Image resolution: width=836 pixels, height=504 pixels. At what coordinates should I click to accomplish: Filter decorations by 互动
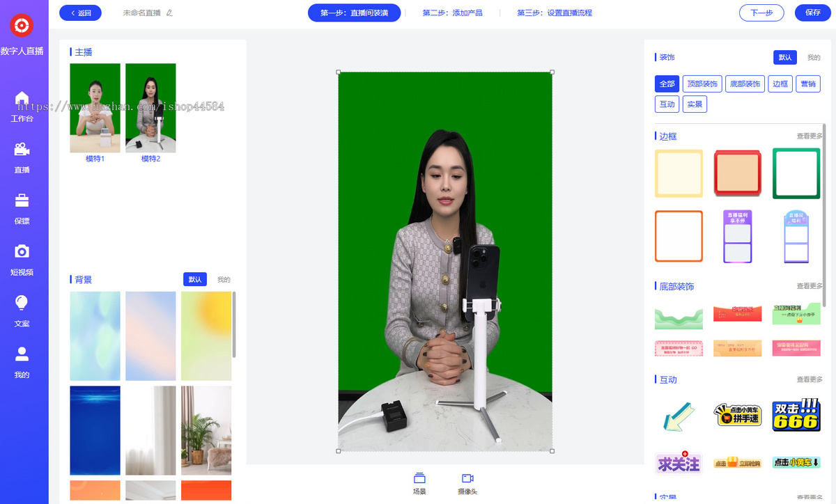coord(667,104)
